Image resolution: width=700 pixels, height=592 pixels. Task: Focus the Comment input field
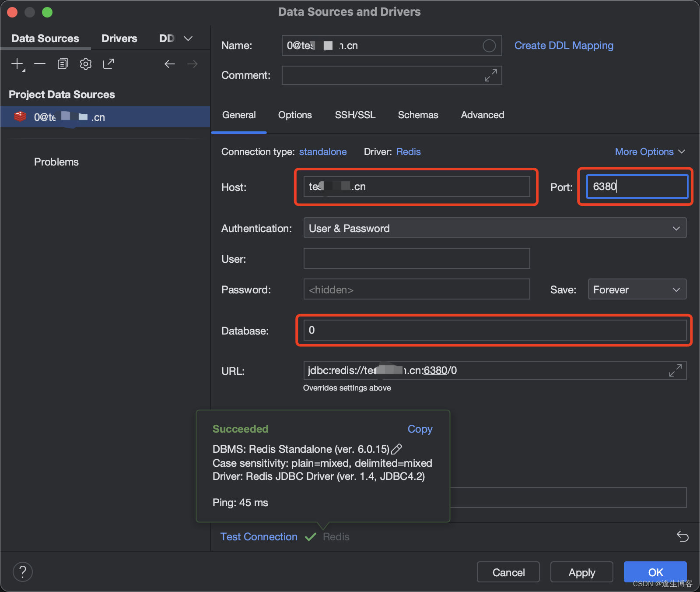(392, 75)
